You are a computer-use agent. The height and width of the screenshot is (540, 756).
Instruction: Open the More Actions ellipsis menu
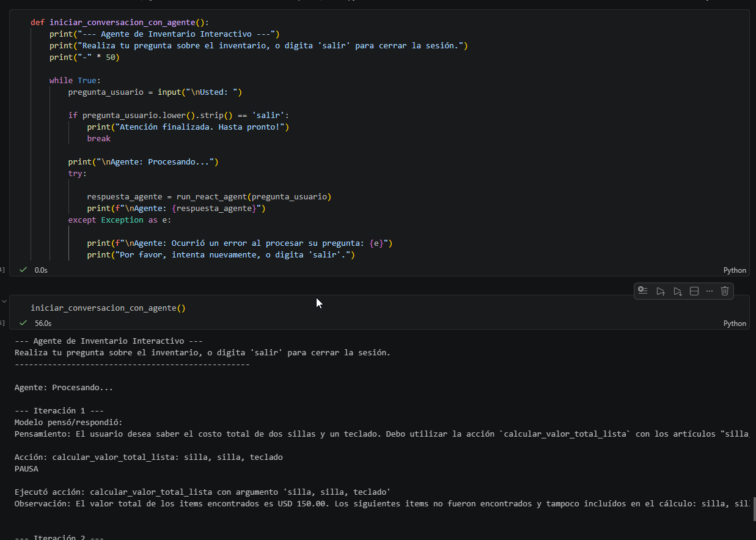[x=710, y=291]
